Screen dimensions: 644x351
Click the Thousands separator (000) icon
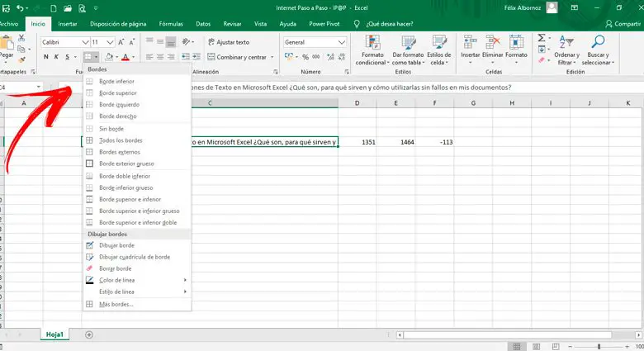click(x=316, y=57)
